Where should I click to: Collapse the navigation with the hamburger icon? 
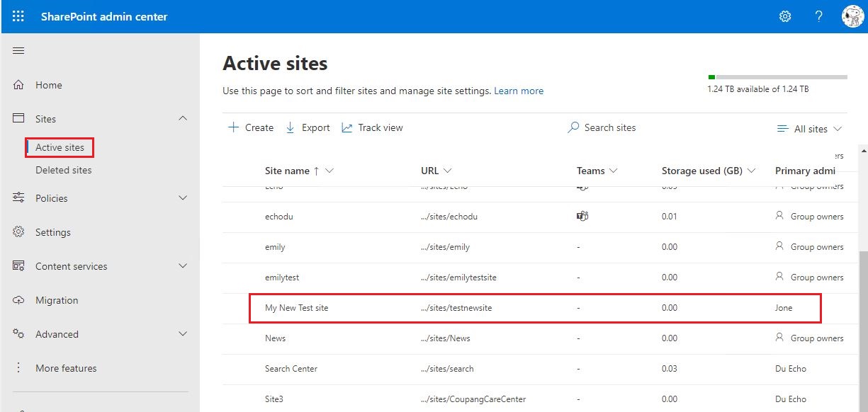coord(18,50)
